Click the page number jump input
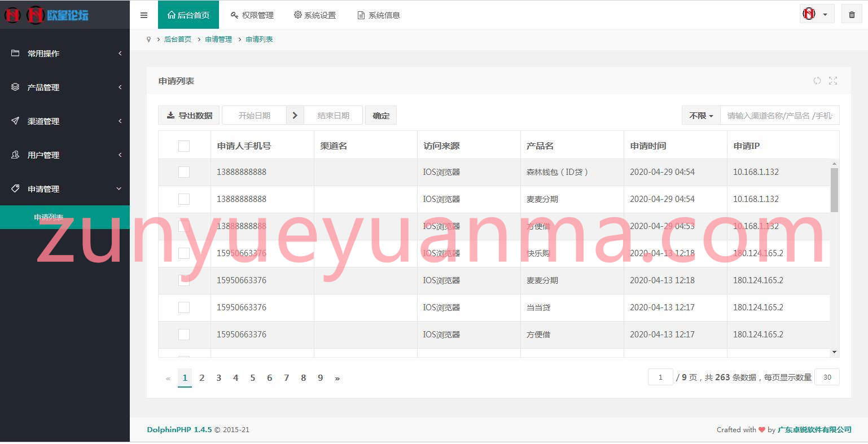This screenshot has width=868, height=444. tap(660, 377)
